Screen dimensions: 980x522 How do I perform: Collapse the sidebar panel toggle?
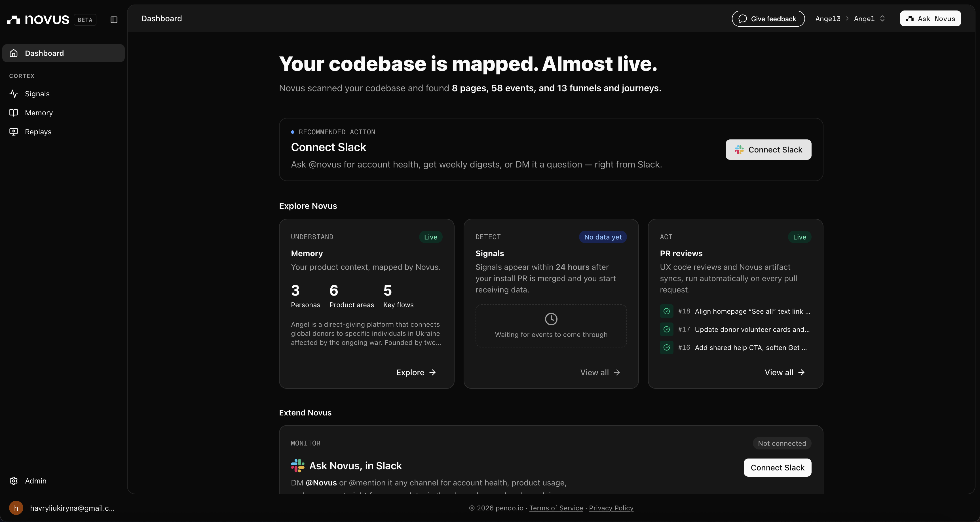tap(114, 20)
